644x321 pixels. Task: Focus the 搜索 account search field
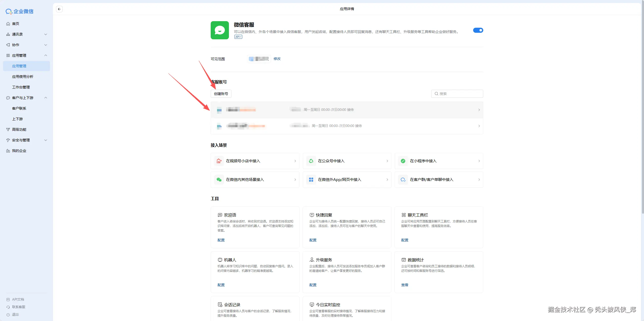click(x=457, y=94)
